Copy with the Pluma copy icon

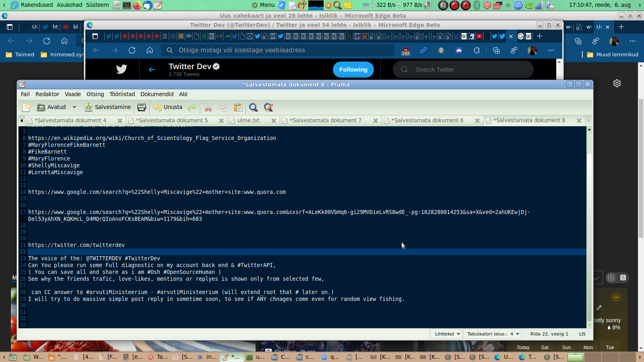click(223, 107)
